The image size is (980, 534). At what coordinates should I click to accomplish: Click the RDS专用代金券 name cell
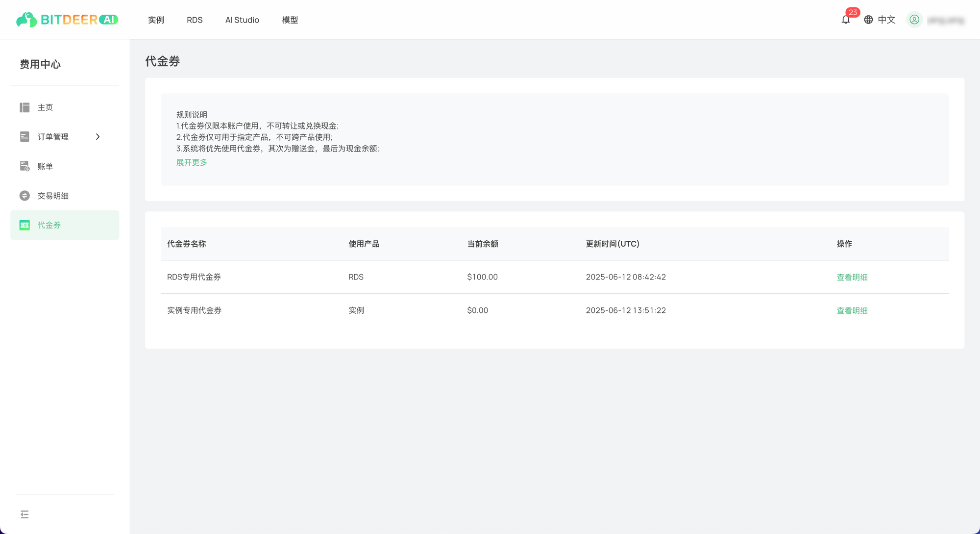194,277
